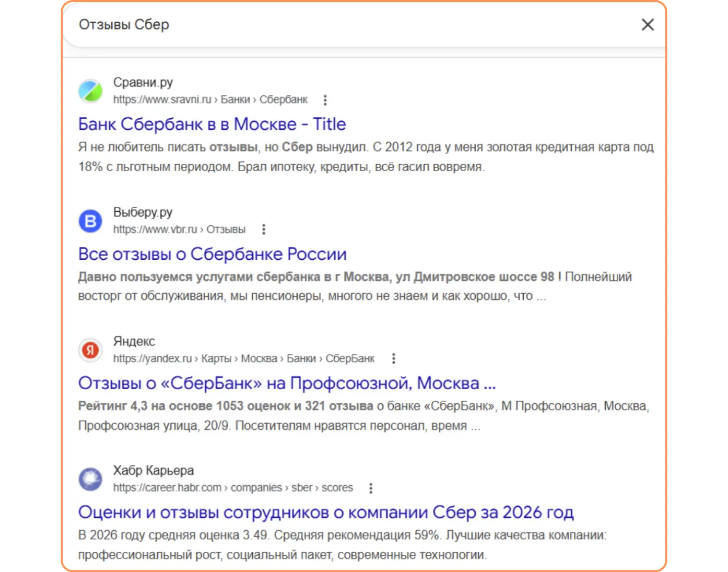Open the 'Банк Сбербанк в в Москве - Title' link

[212, 124]
